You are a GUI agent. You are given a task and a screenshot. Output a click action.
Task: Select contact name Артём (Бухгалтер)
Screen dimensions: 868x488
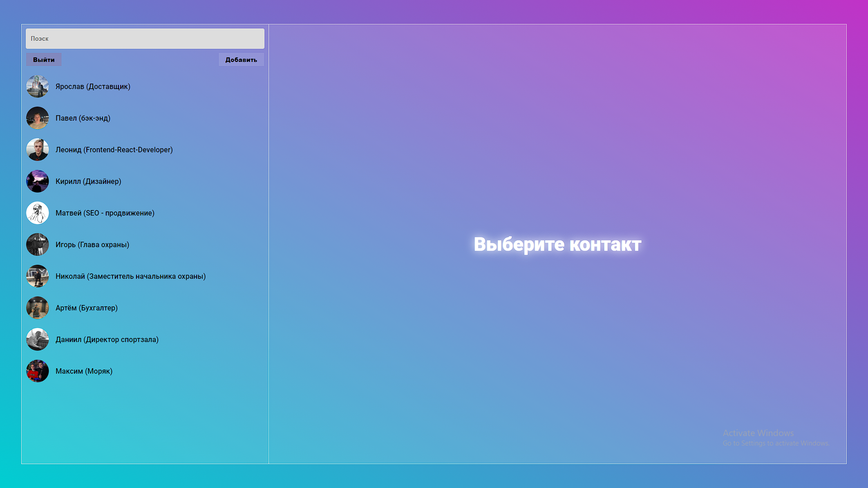click(x=87, y=308)
